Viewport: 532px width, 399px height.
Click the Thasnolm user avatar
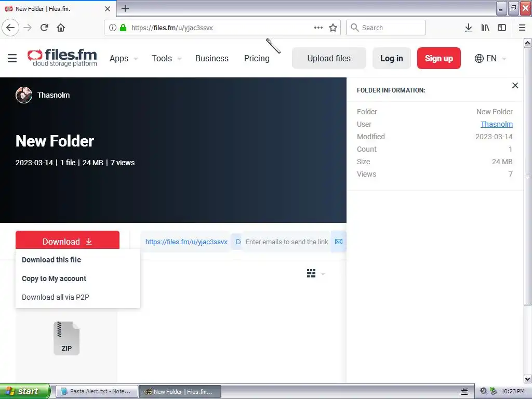(24, 95)
